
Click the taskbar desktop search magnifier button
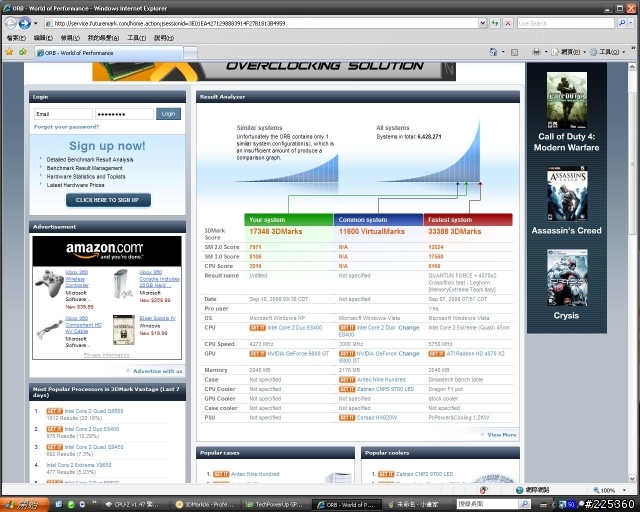[525, 504]
